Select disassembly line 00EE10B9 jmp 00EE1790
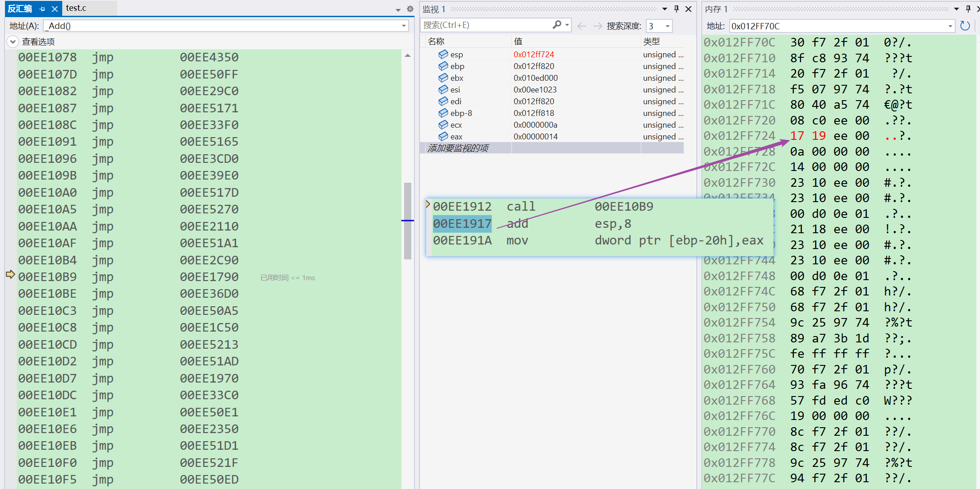Viewport: 980px width, 489px height. 129,277
